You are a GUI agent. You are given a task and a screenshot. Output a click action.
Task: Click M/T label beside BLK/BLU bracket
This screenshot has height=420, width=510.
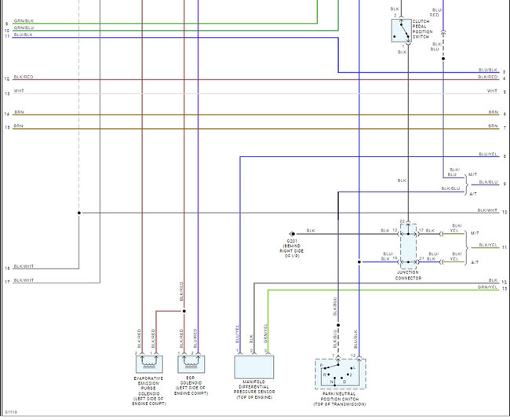(x=472, y=175)
